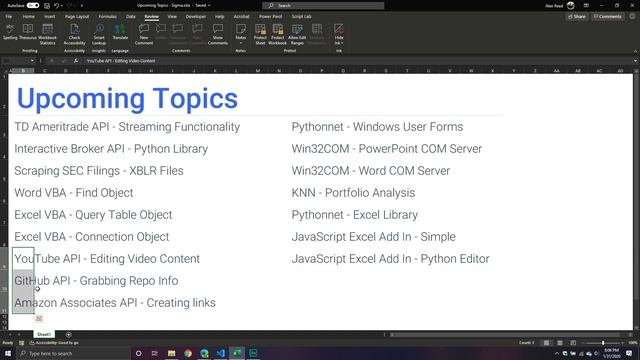Click the Windows taskbar search box
Screen dimensions: 640x360
(73, 353)
